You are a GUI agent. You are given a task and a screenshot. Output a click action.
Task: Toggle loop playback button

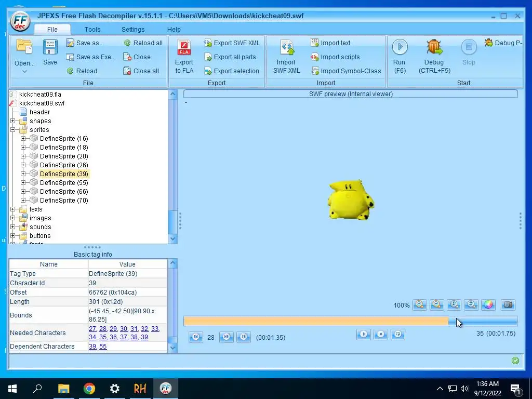[x=398, y=335]
